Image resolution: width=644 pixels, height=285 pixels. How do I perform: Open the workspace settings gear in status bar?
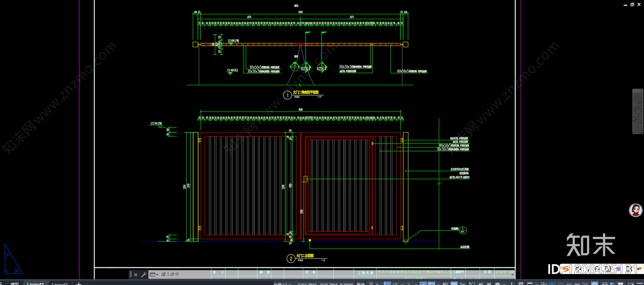point(497,284)
